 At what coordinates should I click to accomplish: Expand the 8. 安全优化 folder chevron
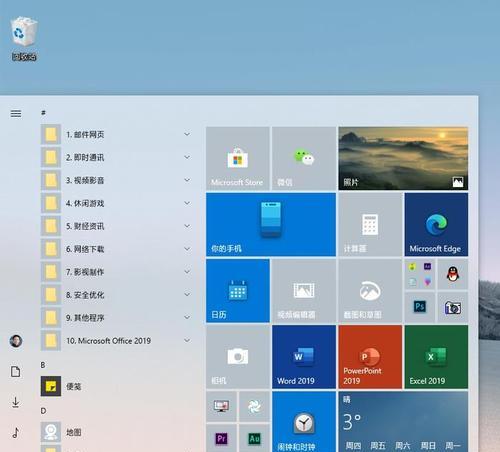click(x=187, y=295)
